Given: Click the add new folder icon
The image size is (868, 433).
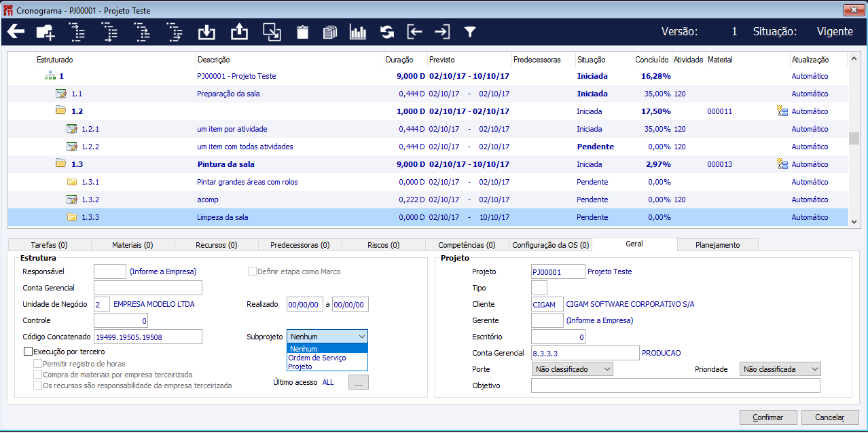Looking at the screenshot, I should [x=46, y=32].
